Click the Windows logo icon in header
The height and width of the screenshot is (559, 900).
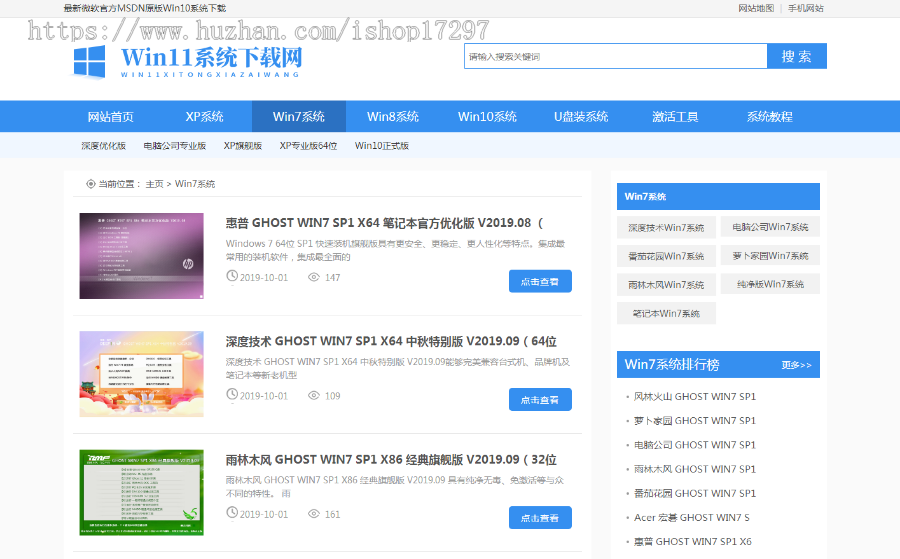tap(90, 61)
